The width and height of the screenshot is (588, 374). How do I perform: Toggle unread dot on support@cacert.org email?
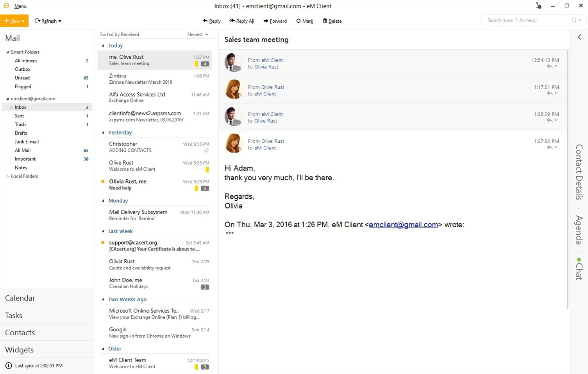pos(103,242)
